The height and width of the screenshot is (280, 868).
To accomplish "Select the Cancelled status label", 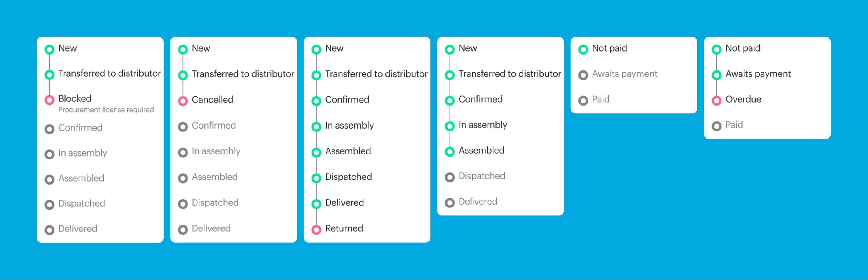I will coord(212,100).
